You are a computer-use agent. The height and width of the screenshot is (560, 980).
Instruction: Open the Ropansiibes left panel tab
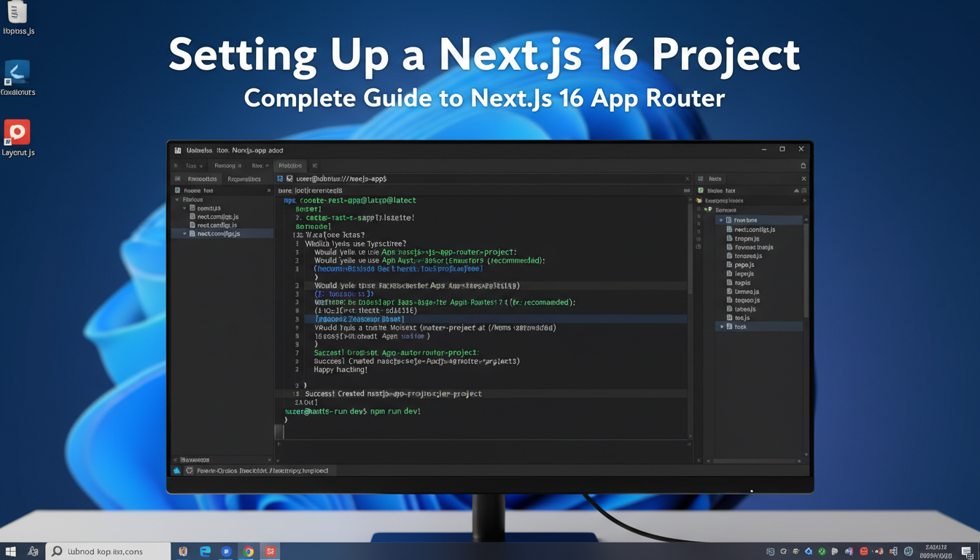click(244, 179)
